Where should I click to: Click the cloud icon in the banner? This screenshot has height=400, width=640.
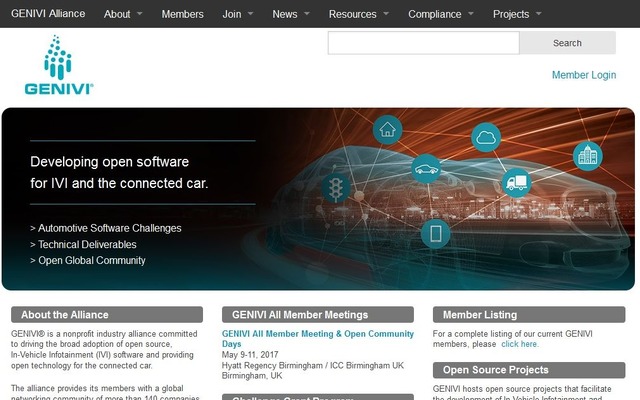click(x=486, y=137)
